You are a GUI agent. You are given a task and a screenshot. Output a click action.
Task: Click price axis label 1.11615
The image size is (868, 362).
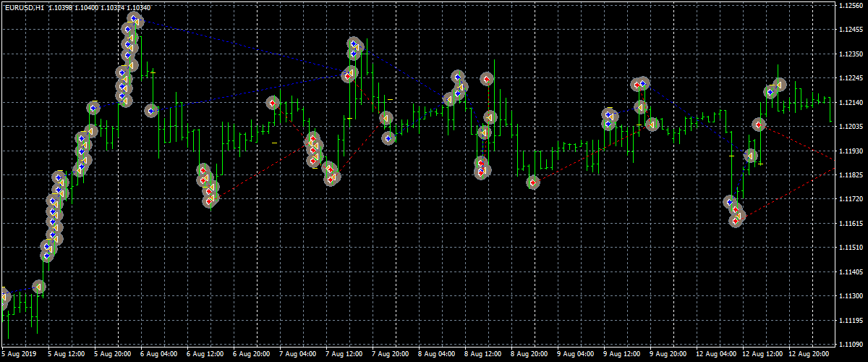point(851,223)
